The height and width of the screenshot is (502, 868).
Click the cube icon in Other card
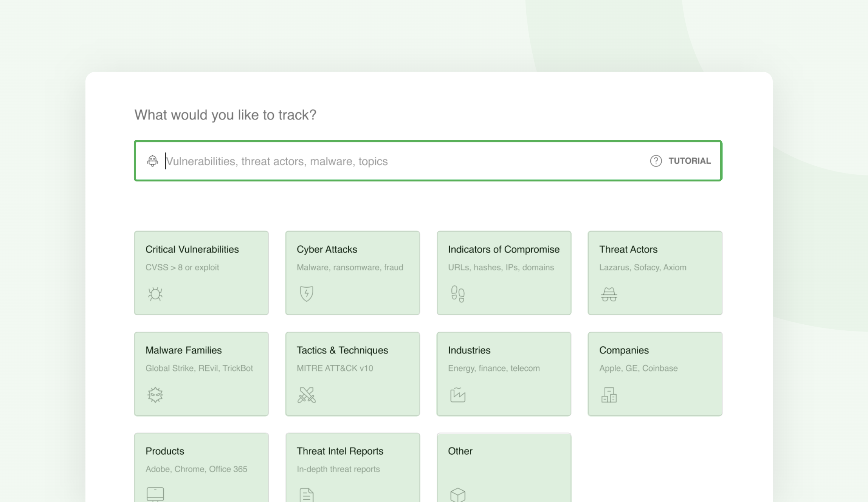(457, 494)
